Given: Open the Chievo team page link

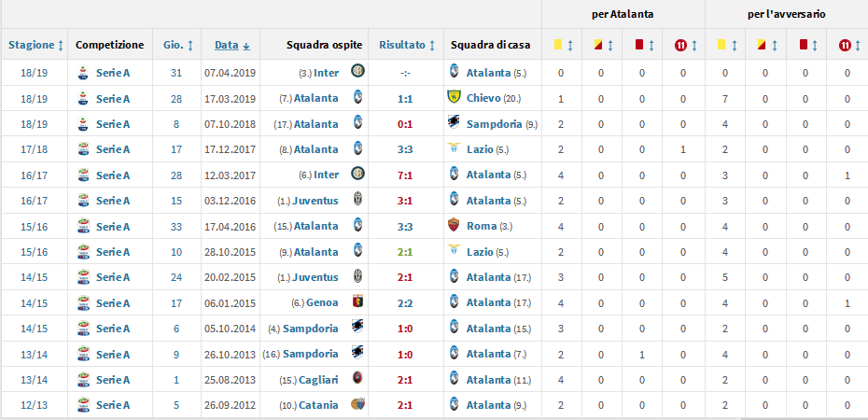Looking at the screenshot, I should tap(483, 98).
